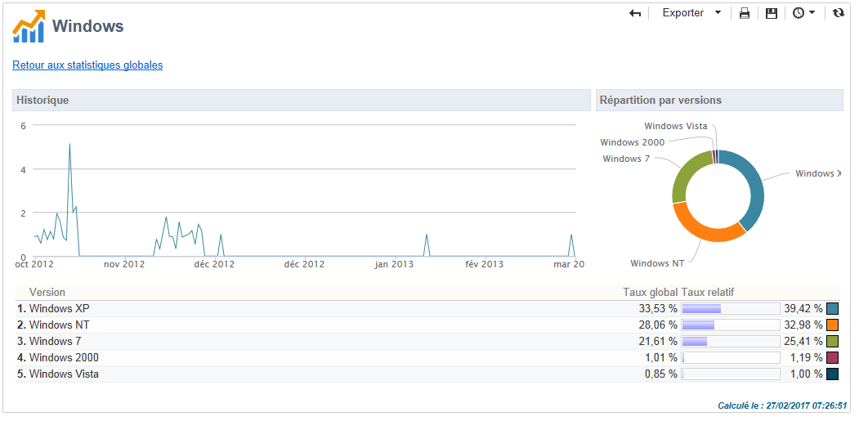This screenshot has height=430, width=868.
Task: Save report with floppy disk icon
Action: point(771,13)
